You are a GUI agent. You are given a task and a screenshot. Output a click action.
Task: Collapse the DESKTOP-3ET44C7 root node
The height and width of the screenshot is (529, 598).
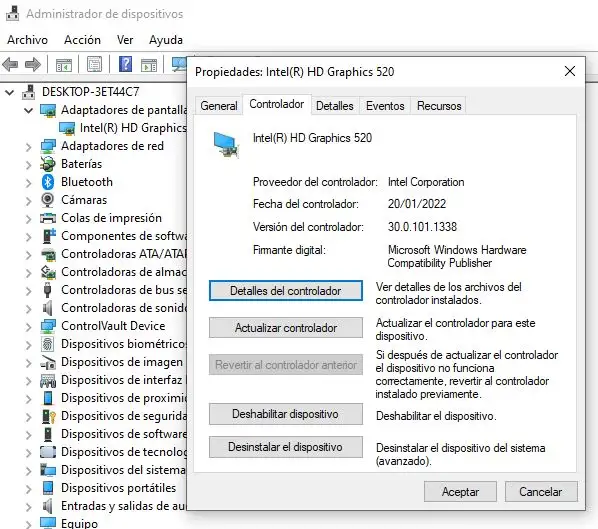(10, 92)
